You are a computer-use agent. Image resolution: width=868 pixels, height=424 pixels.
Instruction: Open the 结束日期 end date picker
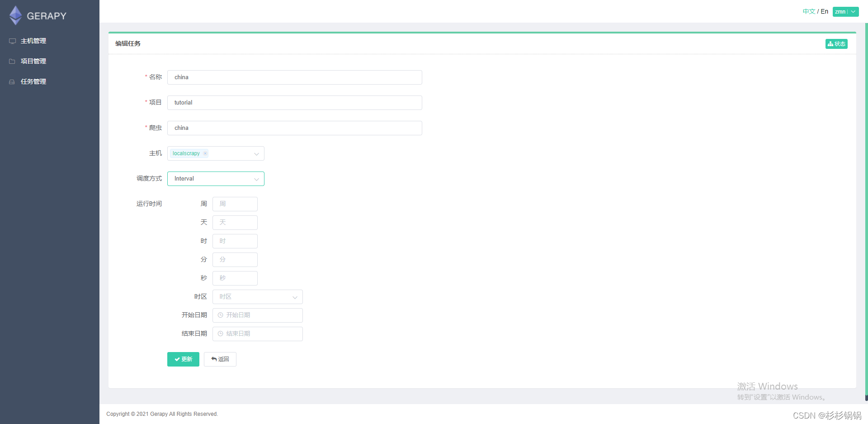(258, 334)
